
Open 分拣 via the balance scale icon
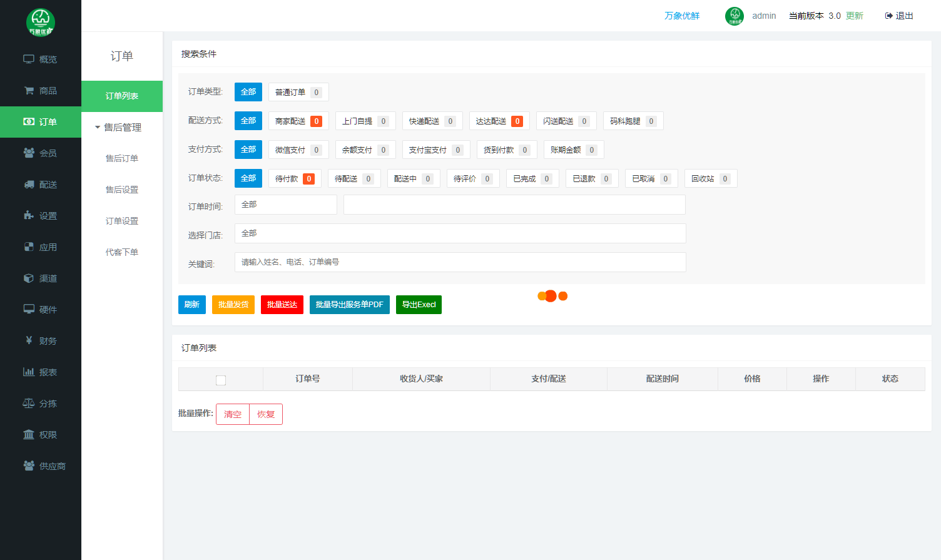(29, 404)
